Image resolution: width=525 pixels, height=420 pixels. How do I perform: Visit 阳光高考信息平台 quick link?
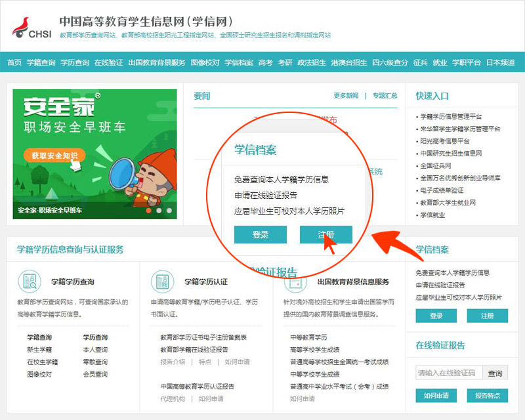pos(445,141)
